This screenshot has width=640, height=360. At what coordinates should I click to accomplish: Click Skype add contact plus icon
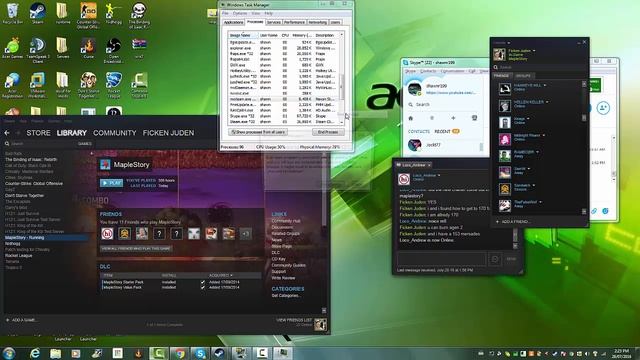pyautogui.click(x=453, y=118)
